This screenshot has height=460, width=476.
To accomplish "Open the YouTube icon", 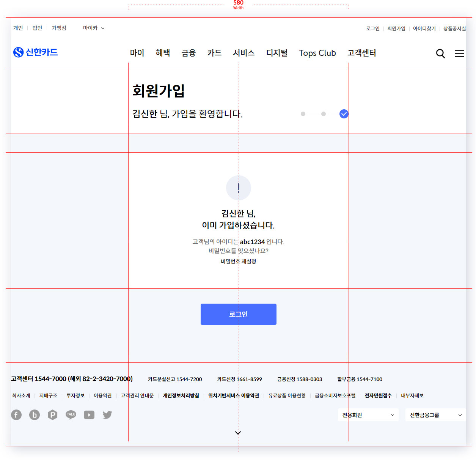I will point(89,415).
